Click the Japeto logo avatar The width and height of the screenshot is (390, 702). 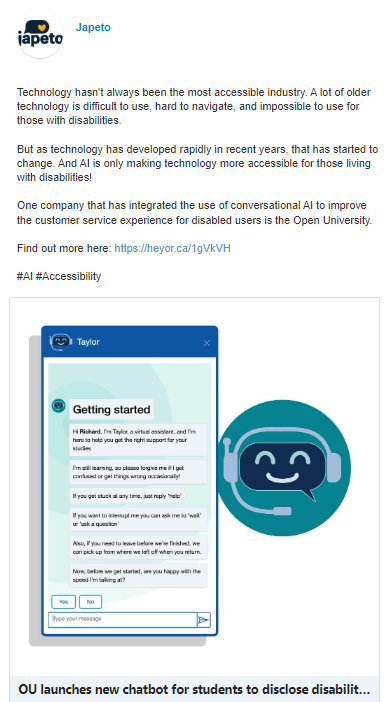click(x=40, y=35)
